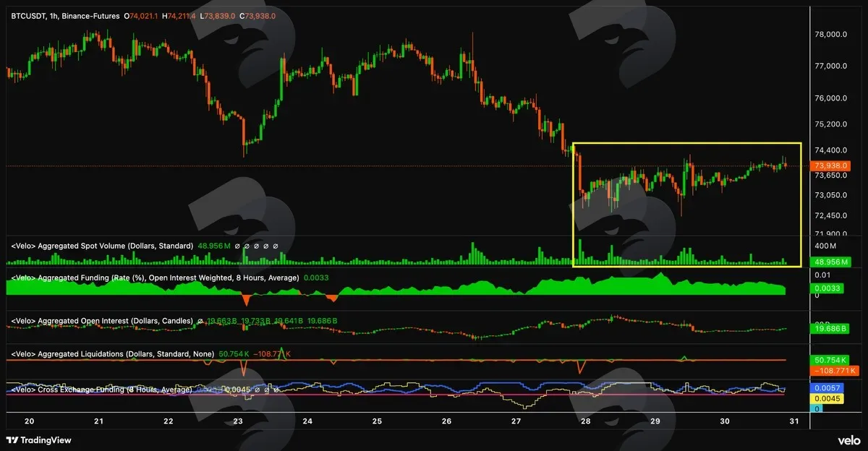Click the velo logo in the corner

tap(849, 440)
